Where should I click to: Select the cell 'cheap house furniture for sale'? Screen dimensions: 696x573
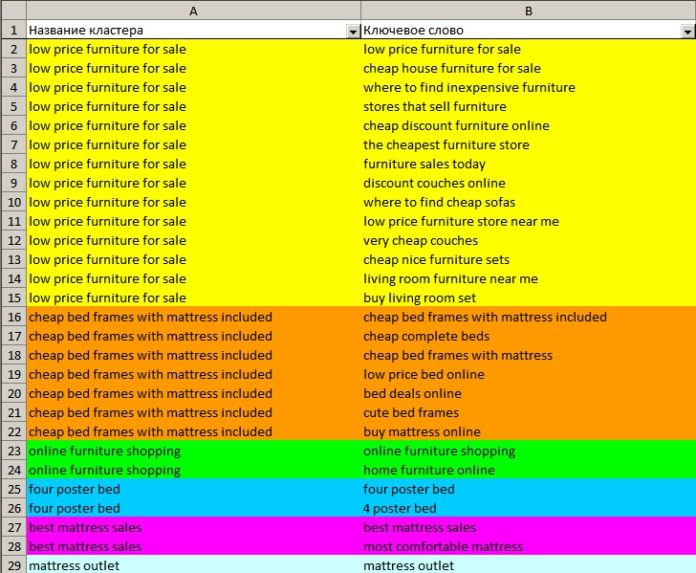click(452, 68)
